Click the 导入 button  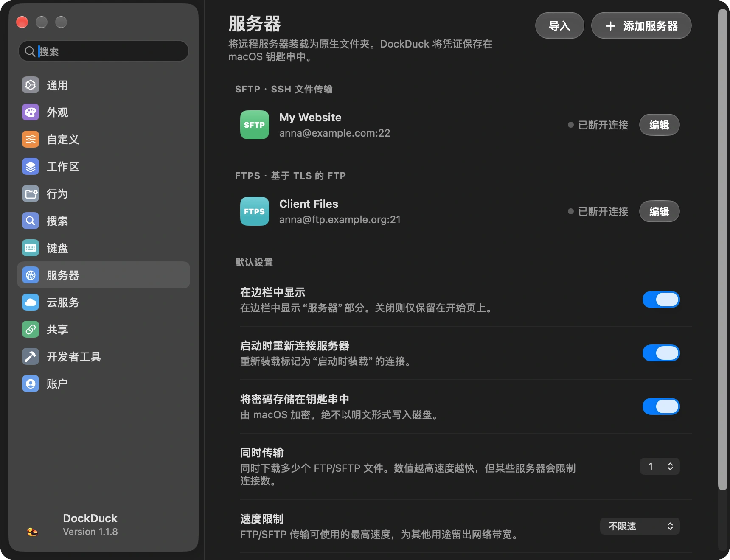(559, 26)
